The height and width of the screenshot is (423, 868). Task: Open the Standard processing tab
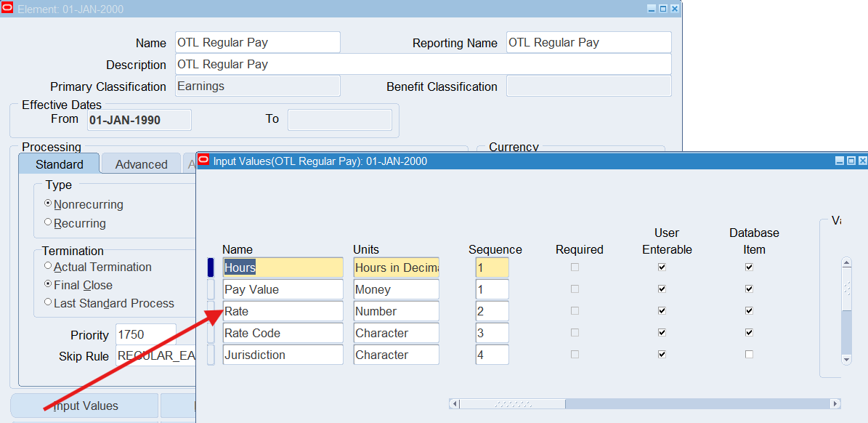[59, 164]
